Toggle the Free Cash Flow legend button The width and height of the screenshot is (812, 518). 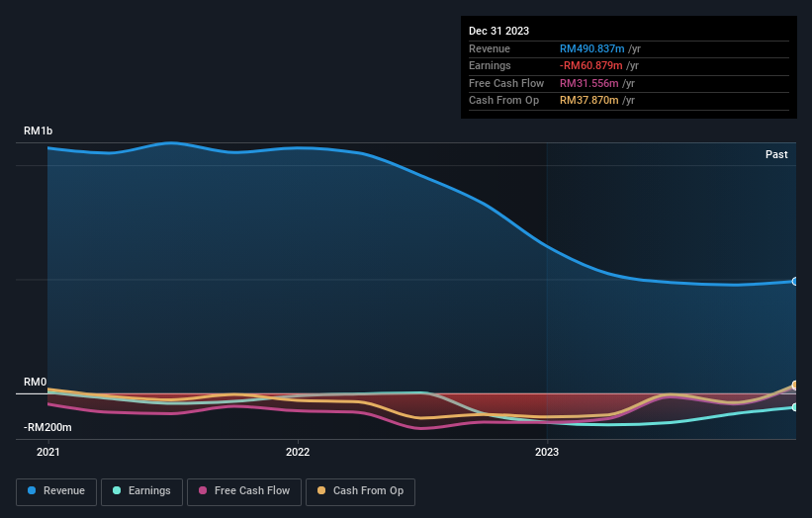pos(244,491)
